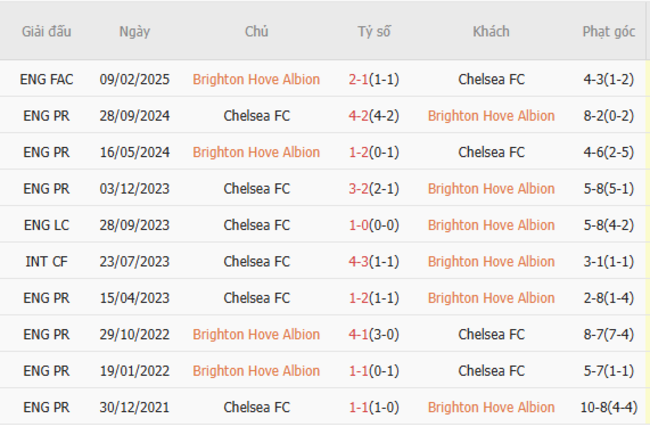Click INT CF competition label
This screenshot has height=435, width=650.
47,262
